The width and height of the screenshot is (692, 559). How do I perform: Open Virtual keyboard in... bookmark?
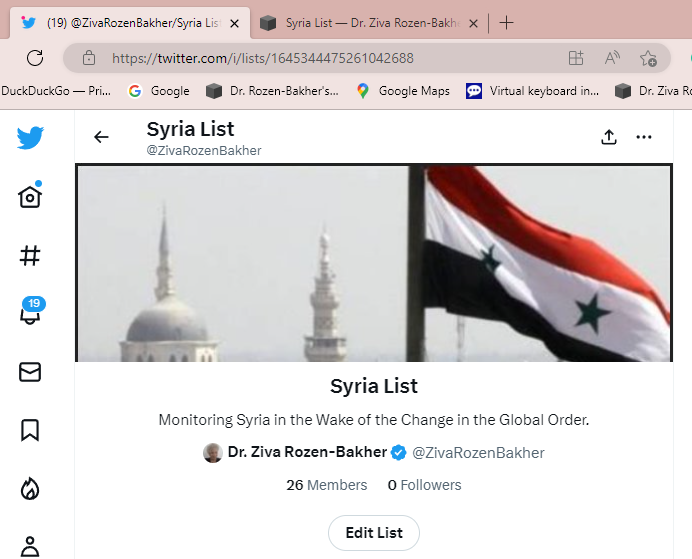(x=532, y=91)
